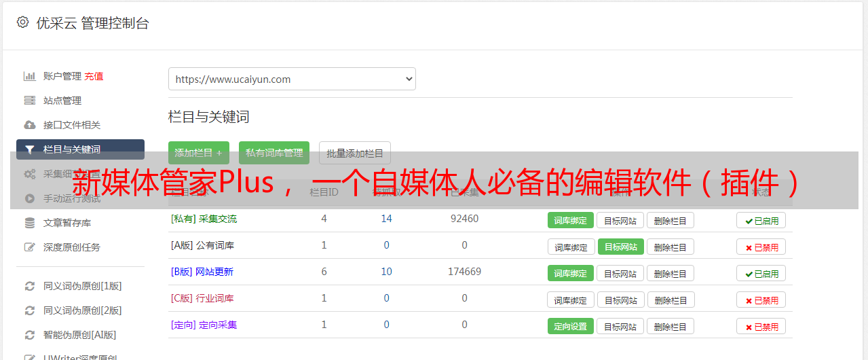
Task: Click 目标网站 for 定向采集 row
Action: click(620, 326)
